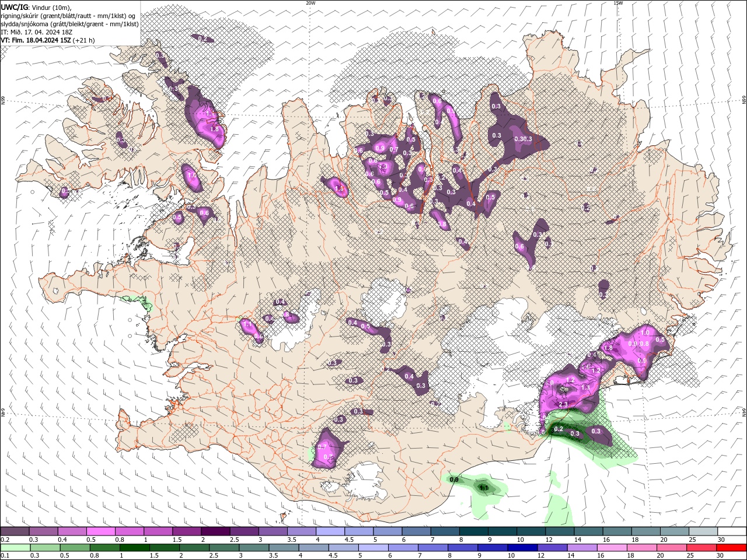Click white top legend swatch after 30
Screen dimensions: 747x560
[x=732, y=531]
